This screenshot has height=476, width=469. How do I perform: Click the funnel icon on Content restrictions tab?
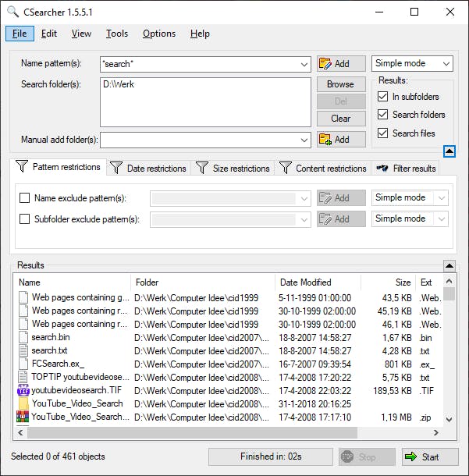coord(285,168)
